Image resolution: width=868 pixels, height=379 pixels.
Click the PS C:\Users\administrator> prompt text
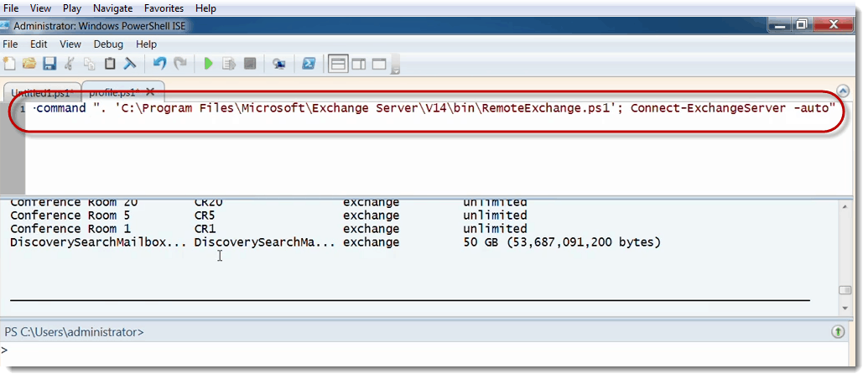(x=74, y=332)
